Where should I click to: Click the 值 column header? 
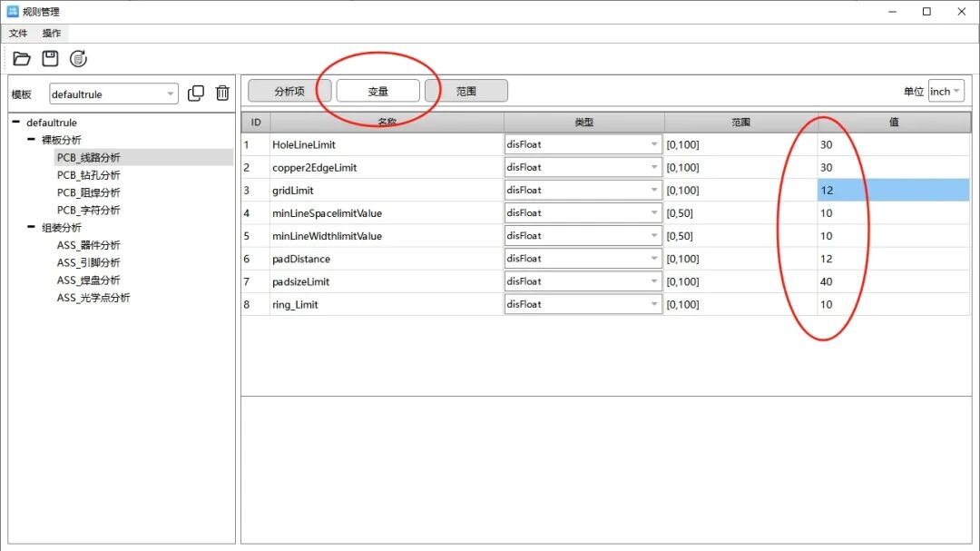pyautogui.click(x=894, y=122)
